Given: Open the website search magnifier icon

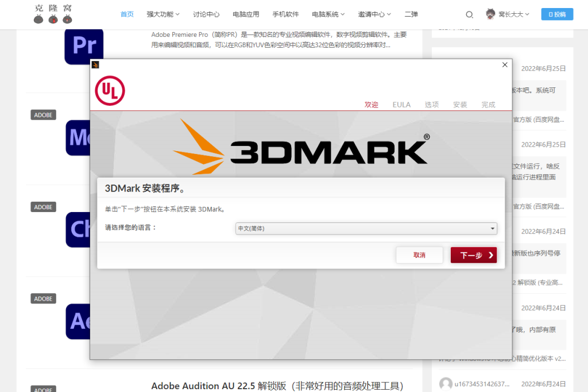Looking at the screenshot, I should point(469,14).
